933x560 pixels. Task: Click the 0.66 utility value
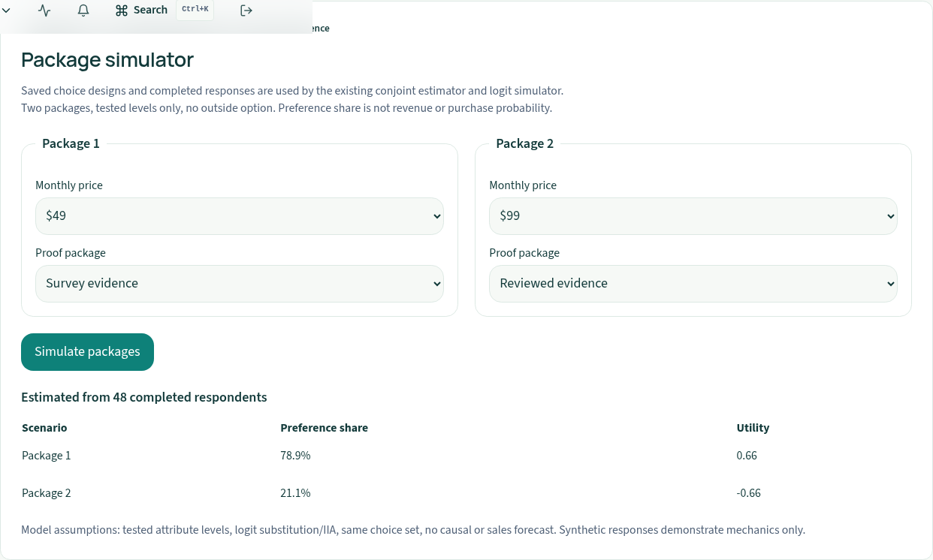tap(747, 456)
